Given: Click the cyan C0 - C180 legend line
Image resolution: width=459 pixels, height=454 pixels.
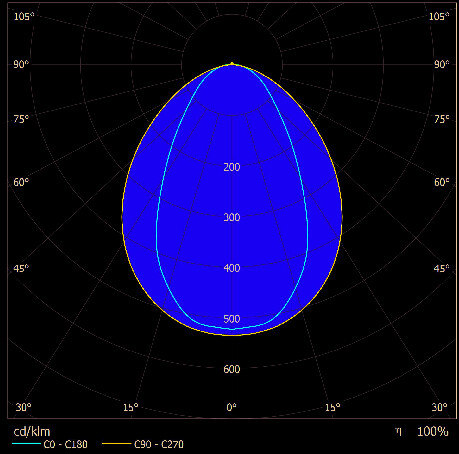Looking at the screenshot, I should point(26,443).
